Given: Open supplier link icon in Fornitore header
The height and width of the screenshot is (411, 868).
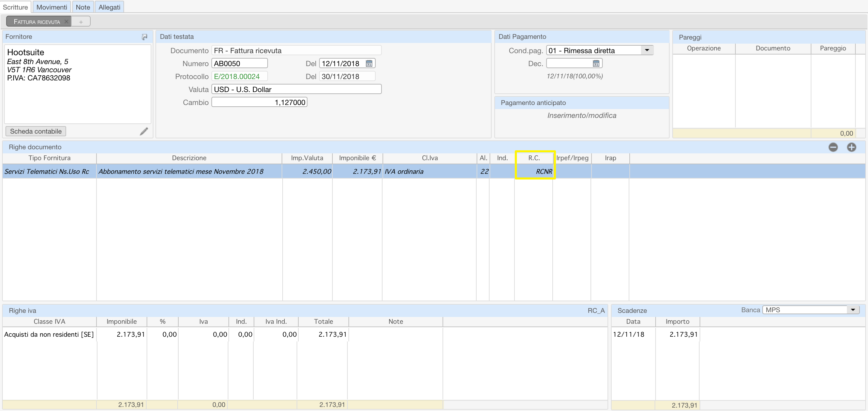Looking at the screenshot, I should tap(145, 37).
